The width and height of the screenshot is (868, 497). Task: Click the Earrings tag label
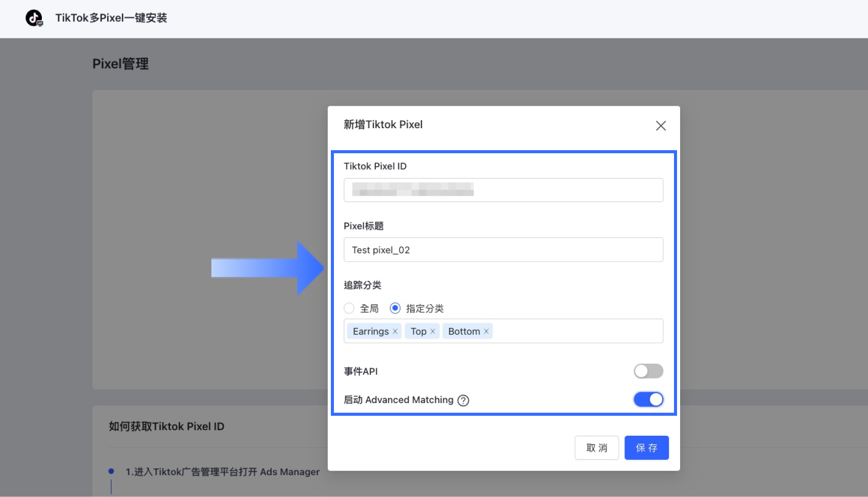(371, 332)
